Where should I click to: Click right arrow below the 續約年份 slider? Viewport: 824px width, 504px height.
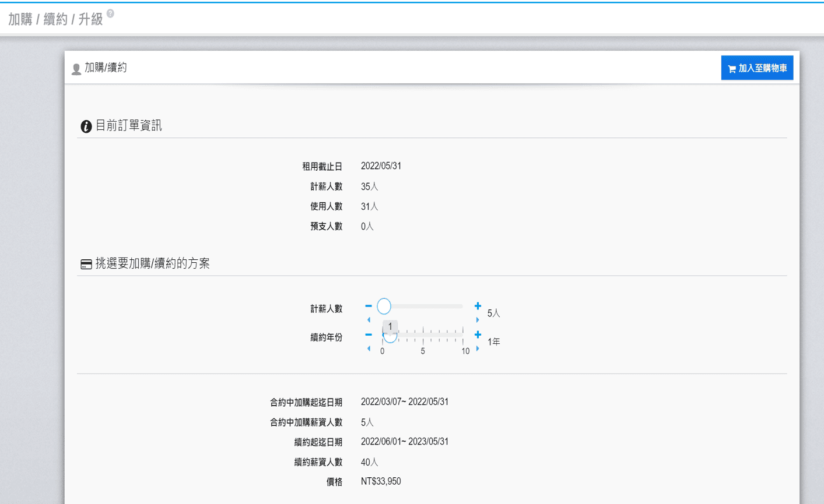pos(478,348)
